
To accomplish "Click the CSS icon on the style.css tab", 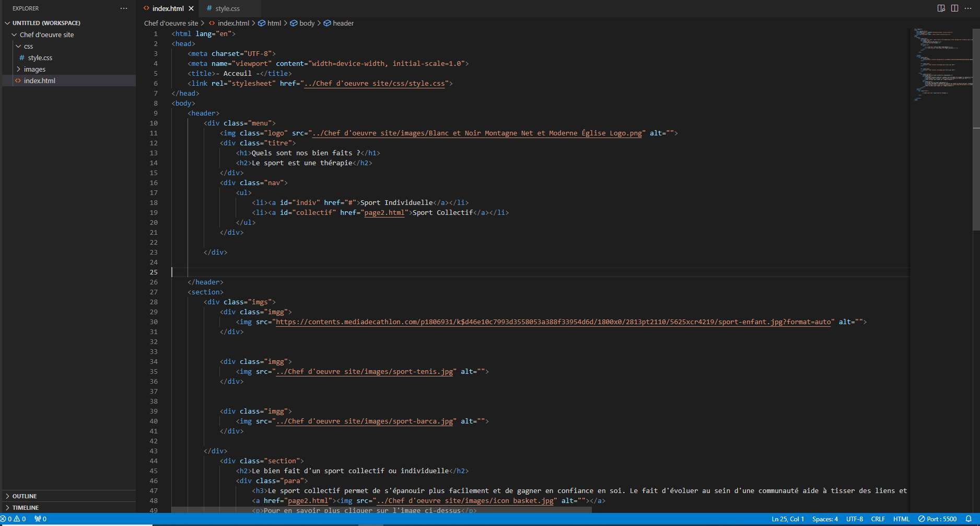I will [208, 8].
